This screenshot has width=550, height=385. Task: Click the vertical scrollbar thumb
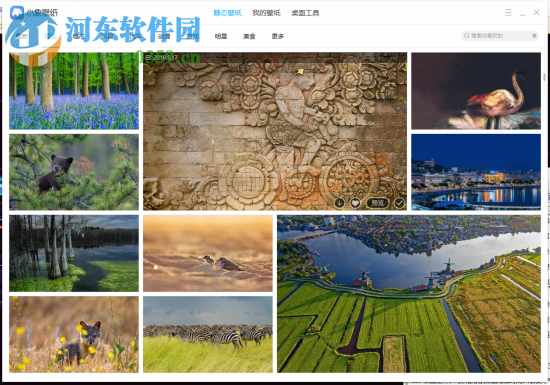pyautogui.click(x=544, y=78)
